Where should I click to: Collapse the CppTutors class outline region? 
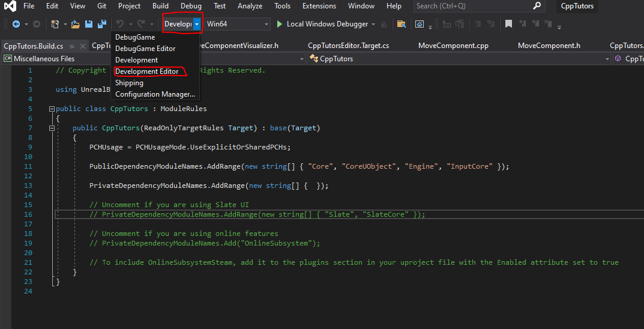[51, 109]
